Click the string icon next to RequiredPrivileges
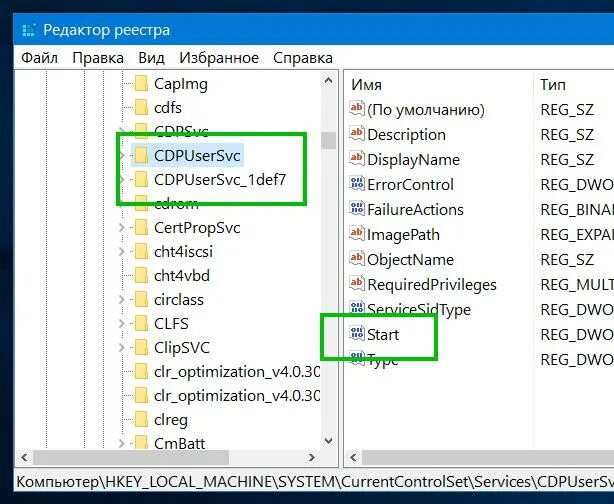This screenshot has height=504, width=614. click(357, 284)
